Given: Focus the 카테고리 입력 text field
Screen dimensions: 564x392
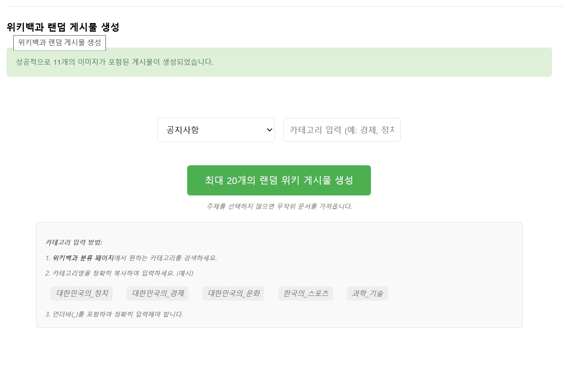Looking at the screenshot, I should click(342, 130).
